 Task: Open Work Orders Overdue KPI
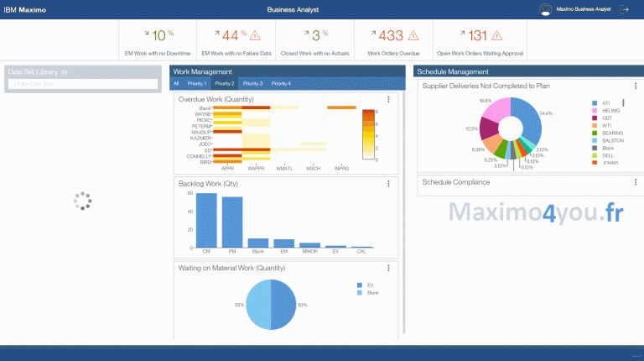pyautogui.click(x=393, y=40)
